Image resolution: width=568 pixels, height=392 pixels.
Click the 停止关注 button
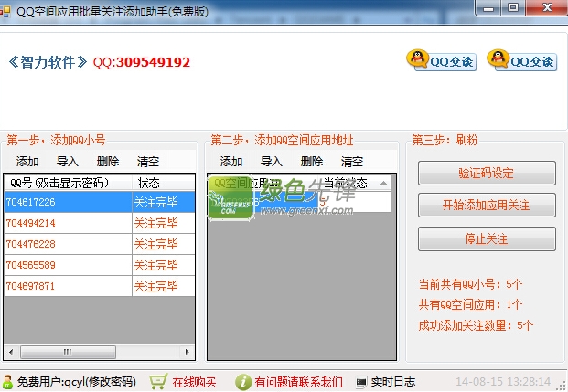(487, 238)
